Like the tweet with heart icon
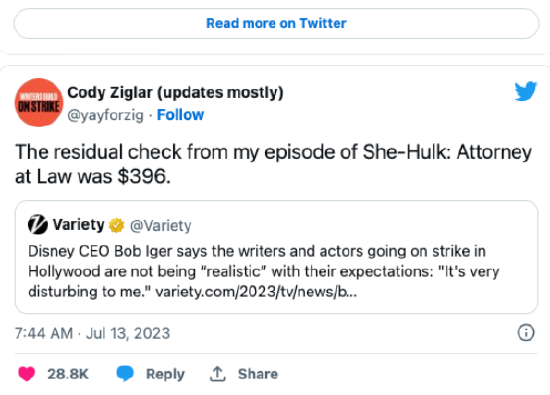Image resolution: width=550 pixels, height=395 pixels. 27,374
